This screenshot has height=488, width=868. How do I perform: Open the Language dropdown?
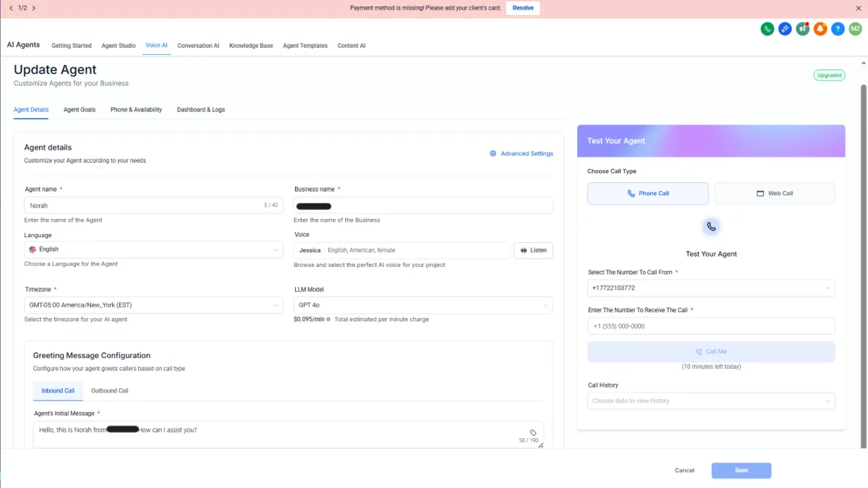153,249
